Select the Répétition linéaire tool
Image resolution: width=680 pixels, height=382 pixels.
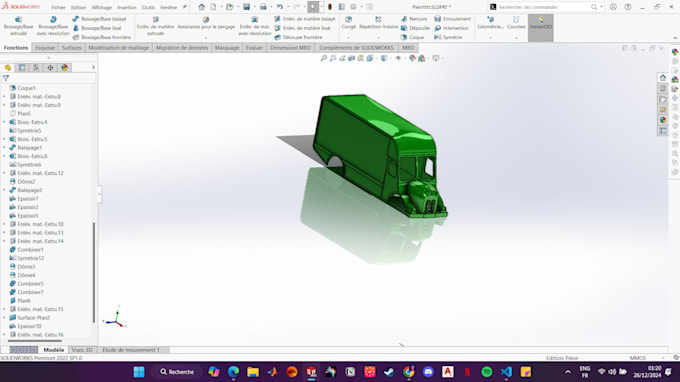pos(378,23)
